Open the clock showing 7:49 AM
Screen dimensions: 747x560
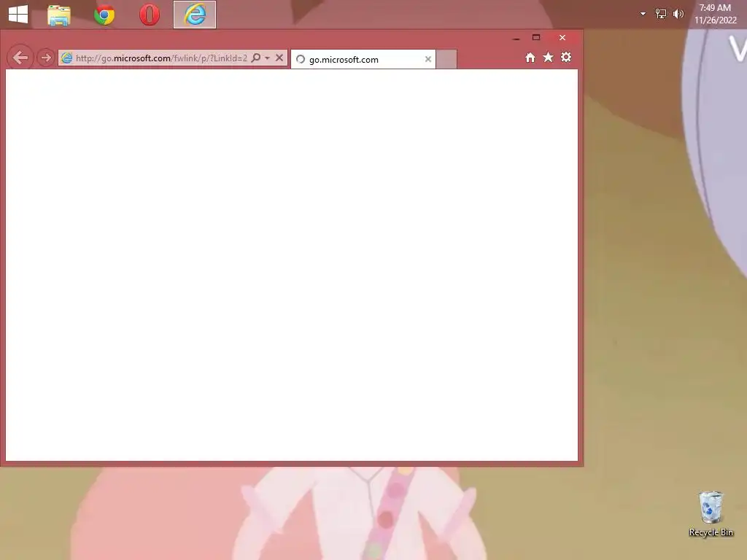[715, 14]
